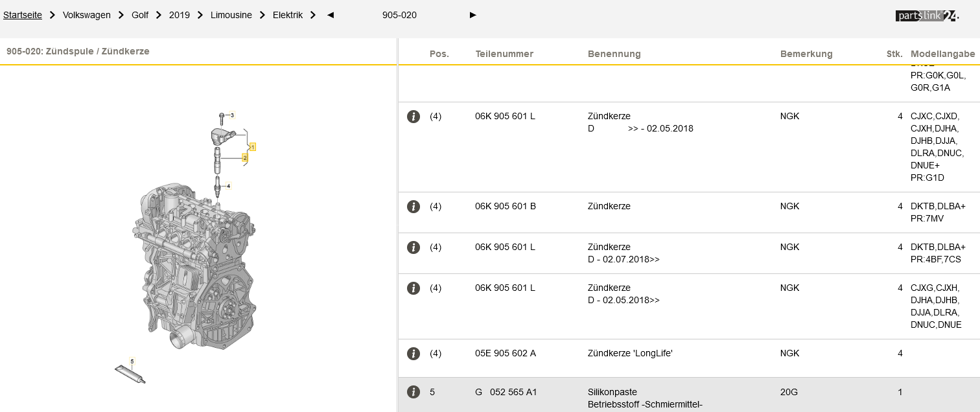The width and height of the screenshot is (980, 412).
Task: Go to Startseite breadcrumb link
Action: coord(23,15)
